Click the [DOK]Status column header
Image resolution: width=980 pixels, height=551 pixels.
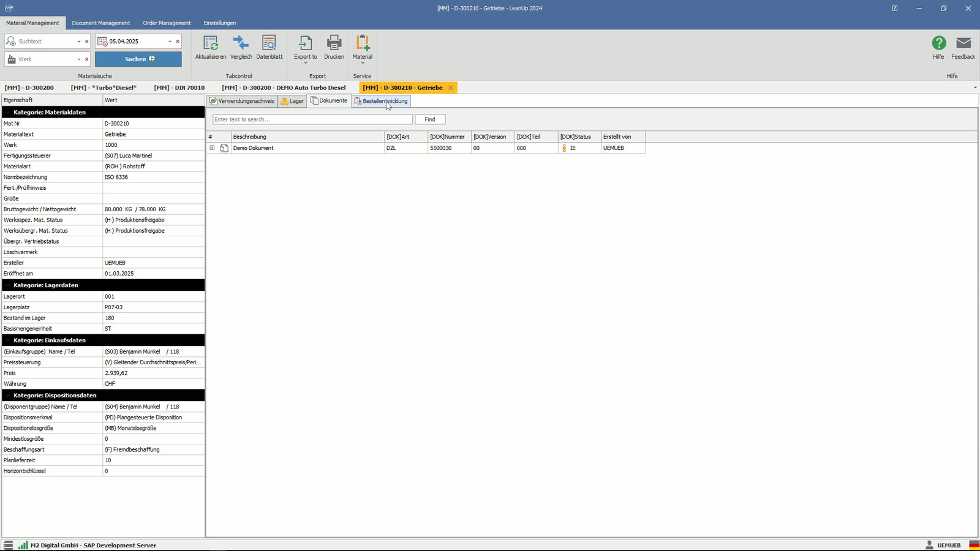(x=579, y=137)
